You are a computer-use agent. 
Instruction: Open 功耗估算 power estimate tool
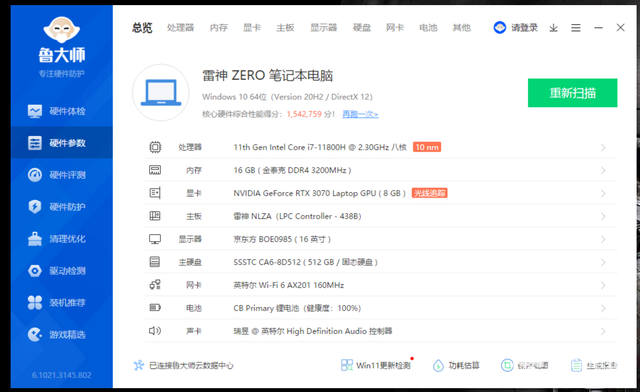point(456,365)
